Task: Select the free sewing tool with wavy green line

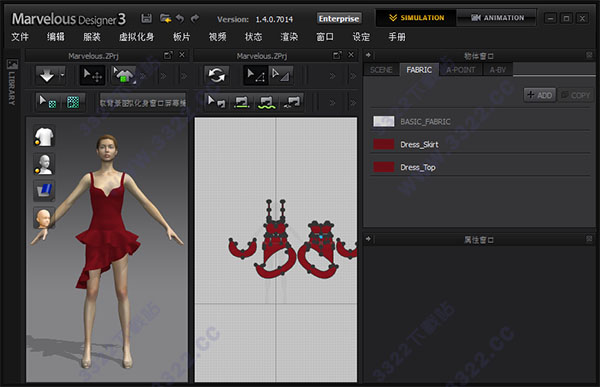Action: (x=266, y=102)
